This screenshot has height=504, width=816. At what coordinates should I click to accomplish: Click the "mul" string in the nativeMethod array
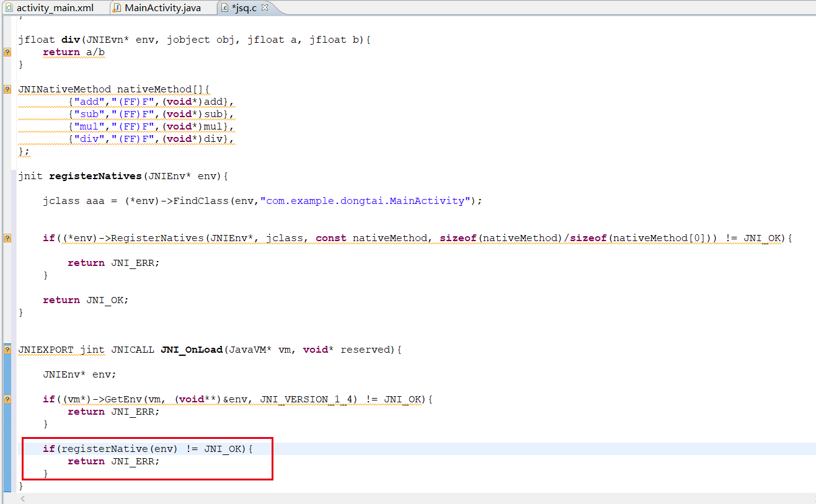[89, 126]
